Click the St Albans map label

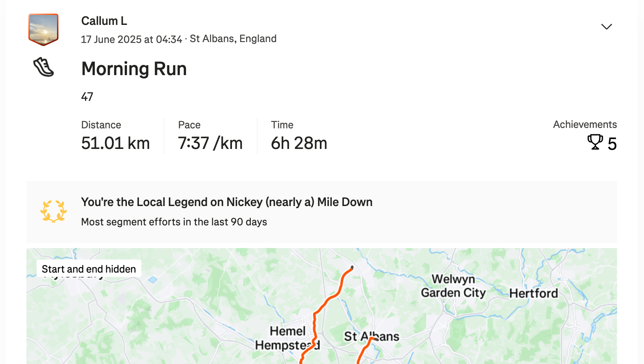click(371, 336)
